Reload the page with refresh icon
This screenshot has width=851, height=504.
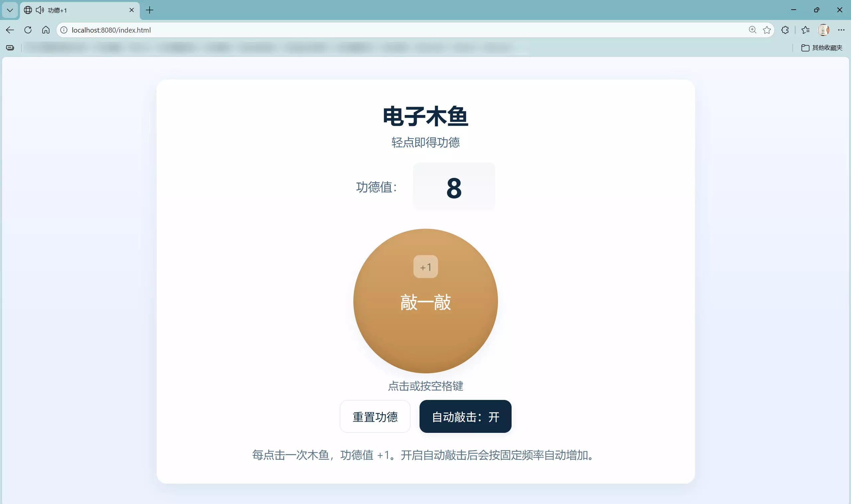(28, 30)
